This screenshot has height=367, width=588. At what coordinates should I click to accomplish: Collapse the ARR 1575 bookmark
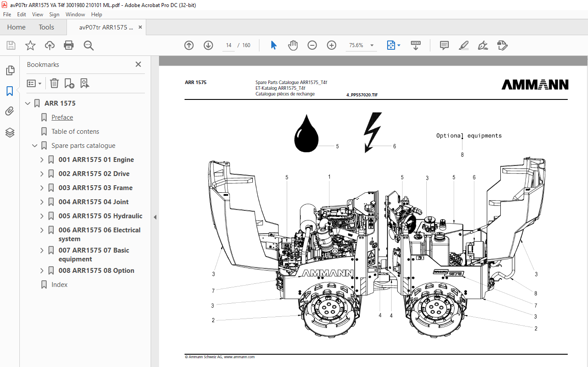(x=28, y=103)
